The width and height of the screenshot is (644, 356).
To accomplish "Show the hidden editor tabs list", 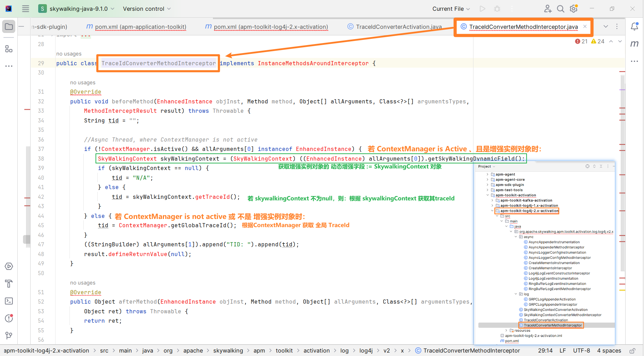I will pyautogui.click(x=606, y=26).
